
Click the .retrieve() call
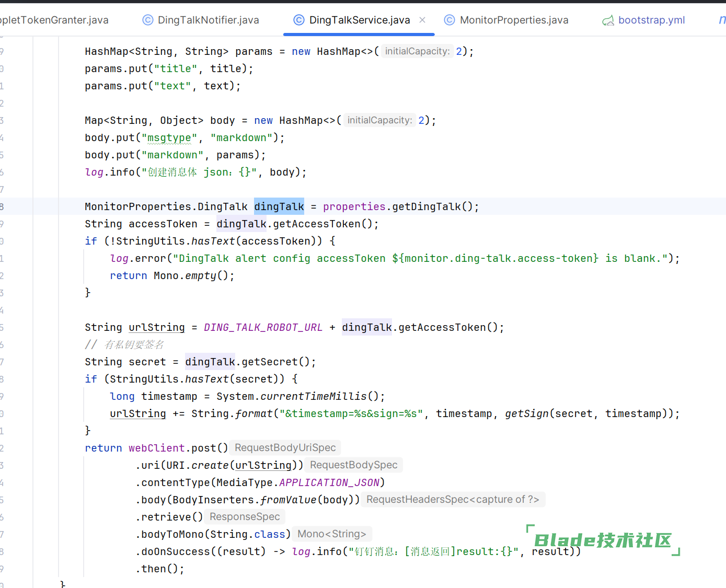coord(169,517)
